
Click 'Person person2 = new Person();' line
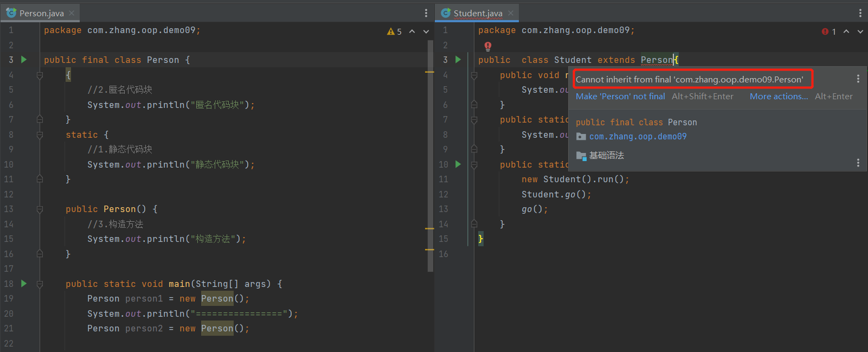coord(168,328)
